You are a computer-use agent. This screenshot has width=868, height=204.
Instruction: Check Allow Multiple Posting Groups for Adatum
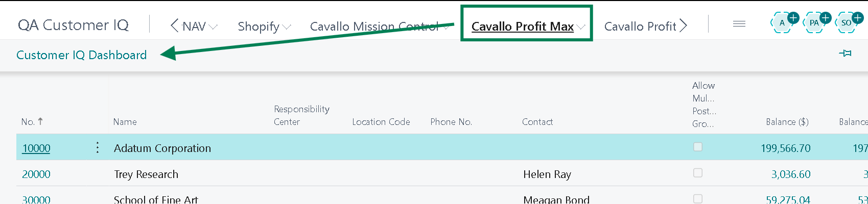pyautogui.click(x=697, y=147)
